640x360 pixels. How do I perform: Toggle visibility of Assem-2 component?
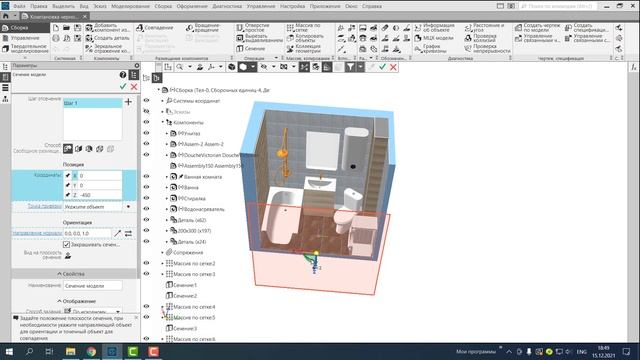point(146,144)
